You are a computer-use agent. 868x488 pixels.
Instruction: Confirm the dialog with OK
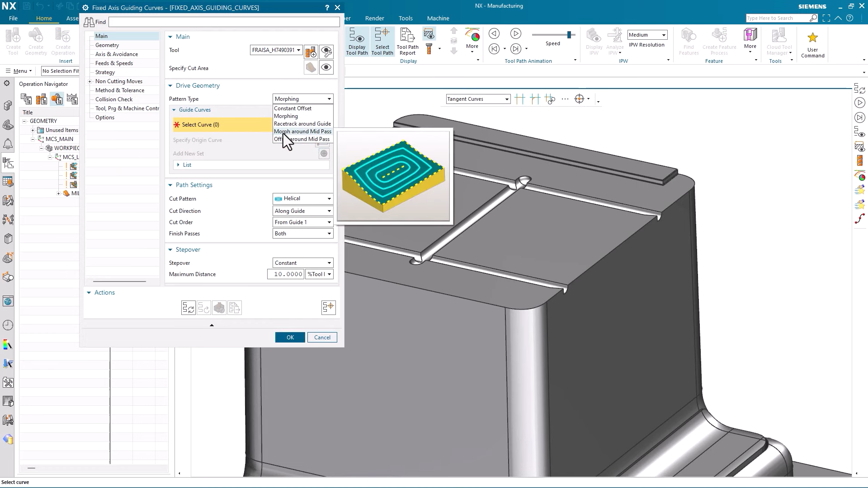tap(290, 337)
